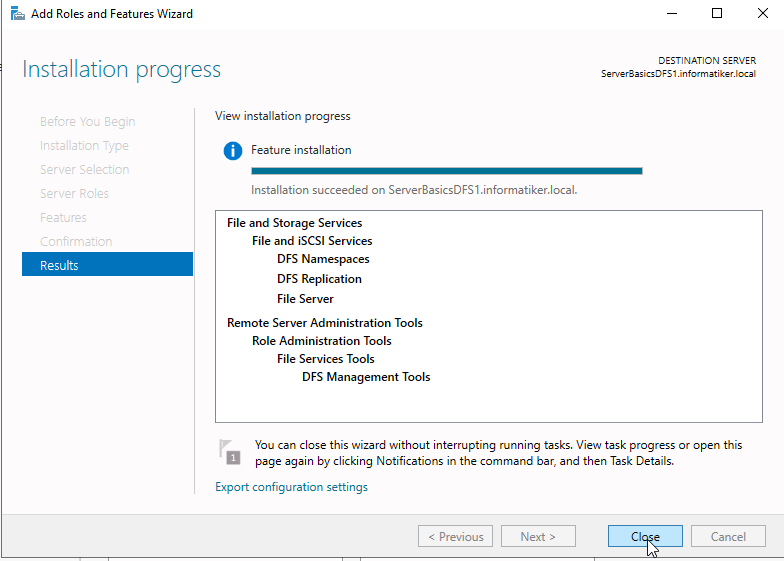784x561 pixels.
Task: Click the Feature installation label
Action: (x=301, y=150)
